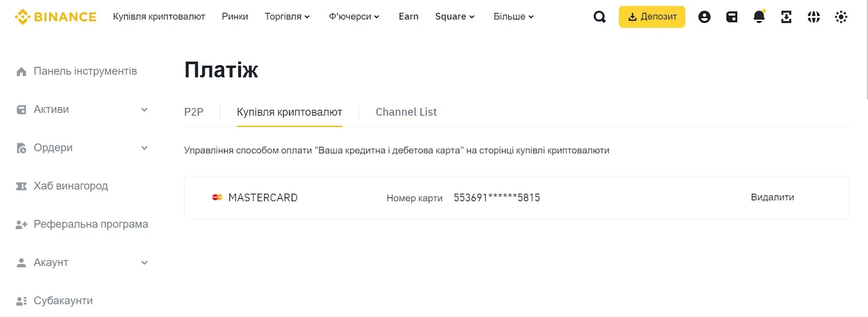
Task: Go to Панель інструментів in the sidebar
Action: tap(85, 71)
